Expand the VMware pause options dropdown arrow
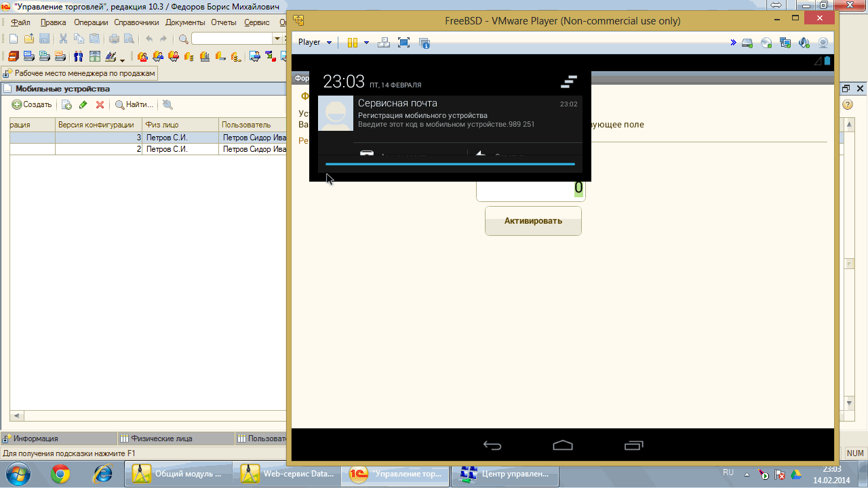868x488 pixels. point(366,43)
